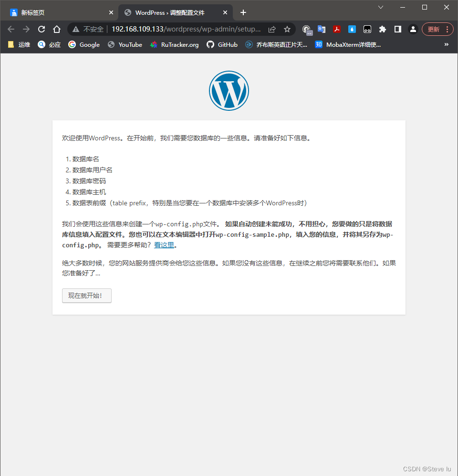458x476 pixels.
Task: Go to the browser home page
Action: pos(57,29)
